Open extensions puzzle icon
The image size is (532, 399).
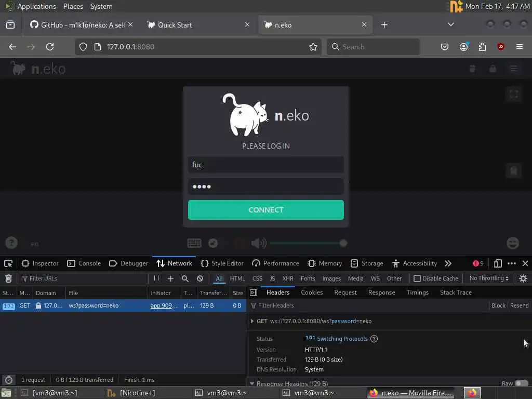point(482,47)
